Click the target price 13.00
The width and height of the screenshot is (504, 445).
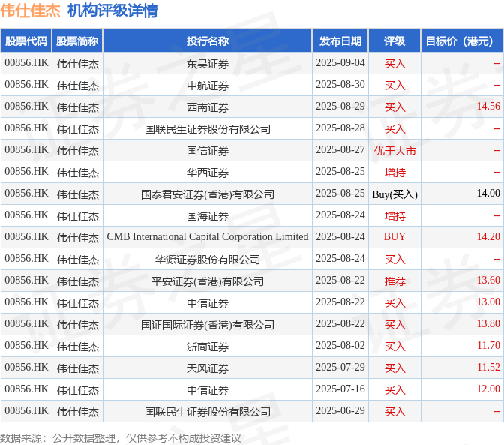(x=488, y=302)
